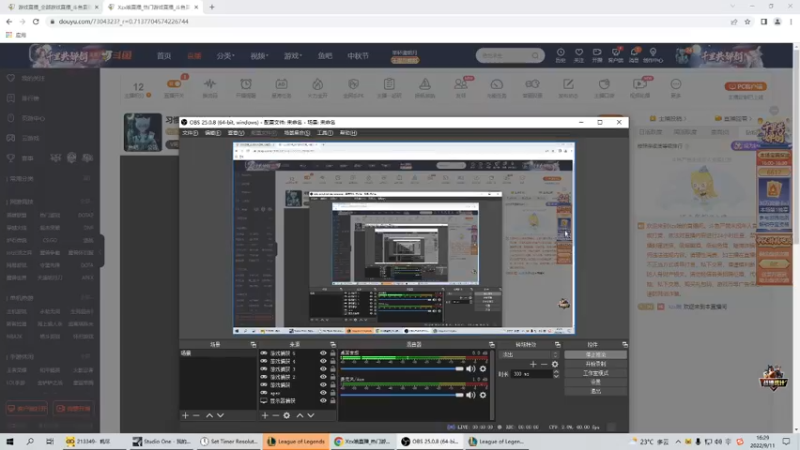This screenshot has height=450, width=800.
Task: Open OBS 编辑(E) edit menu
Action: click(x=213, y=133)
